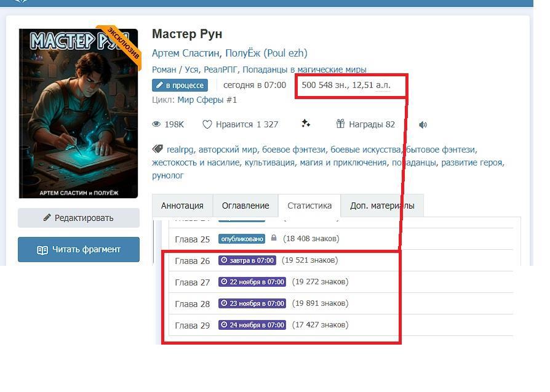Click the рунолог tag

[x=168, y=175]
